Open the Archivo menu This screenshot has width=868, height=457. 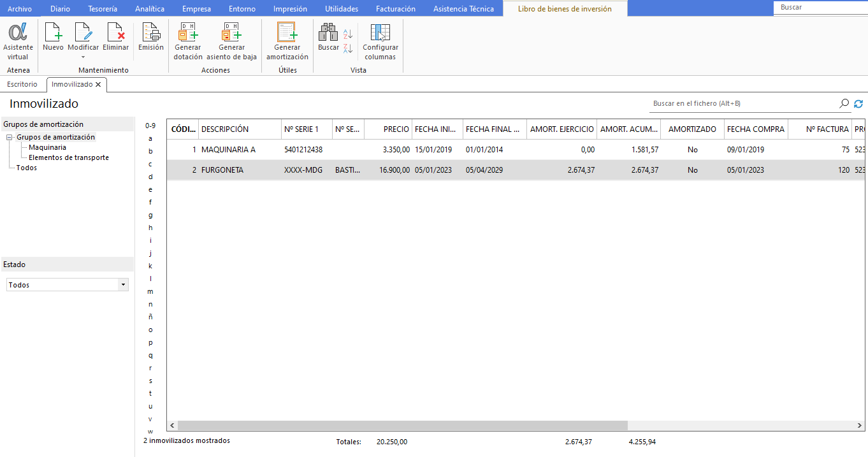pos(20,9)
